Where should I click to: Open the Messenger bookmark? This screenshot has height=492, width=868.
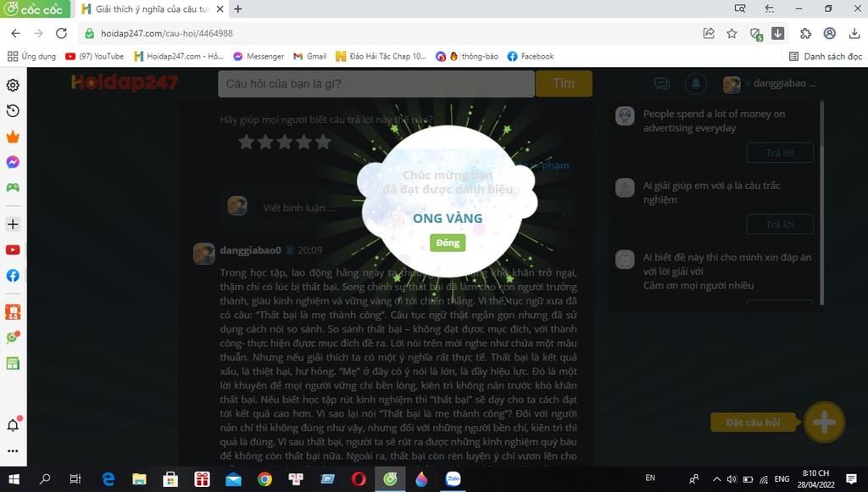coord(259,56)
